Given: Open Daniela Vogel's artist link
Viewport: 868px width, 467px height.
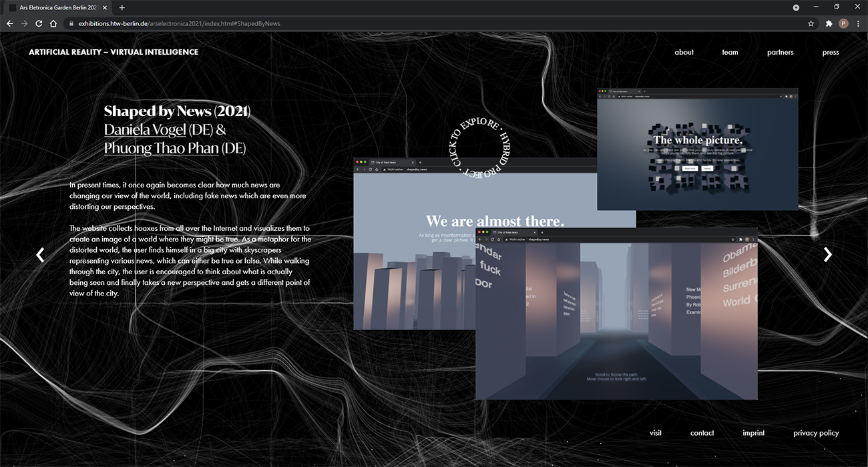Looking at the screenshot, I should click(x=145, y=129).
